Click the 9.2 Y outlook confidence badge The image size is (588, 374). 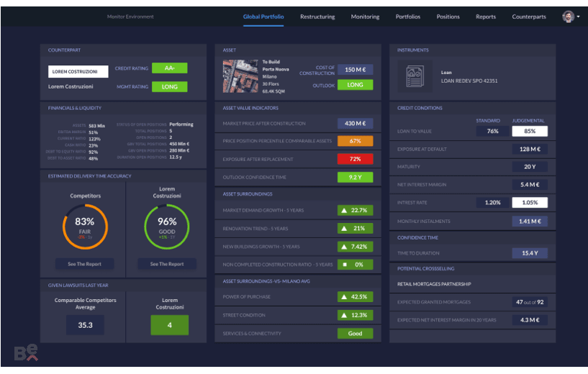click(x=355, y=177)
